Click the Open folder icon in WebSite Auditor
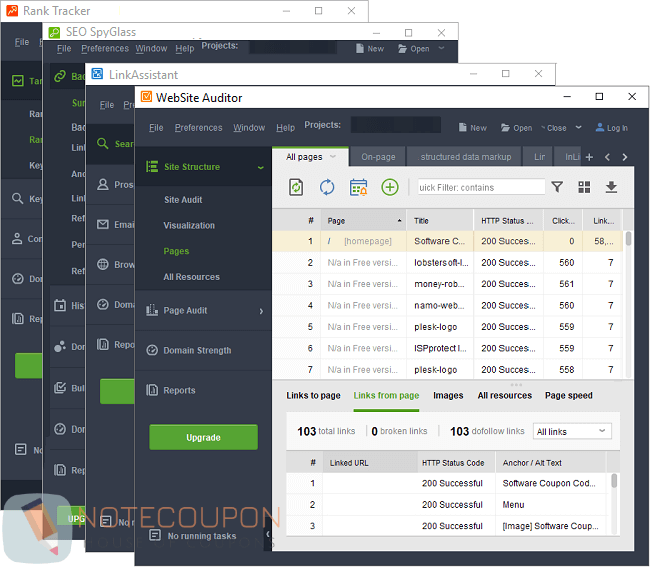This screenshot has height=567, width=650. tap(505, 128)
